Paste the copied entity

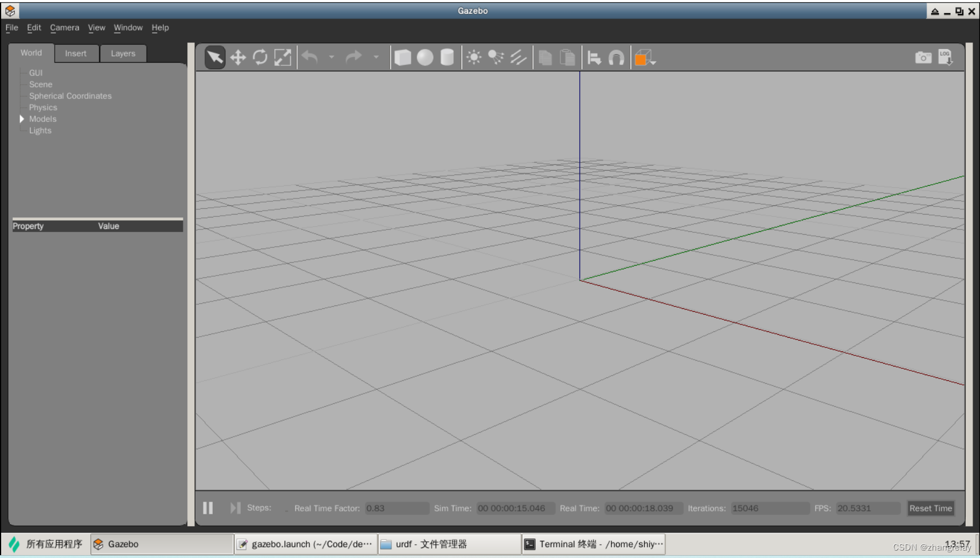coord(567,58)
